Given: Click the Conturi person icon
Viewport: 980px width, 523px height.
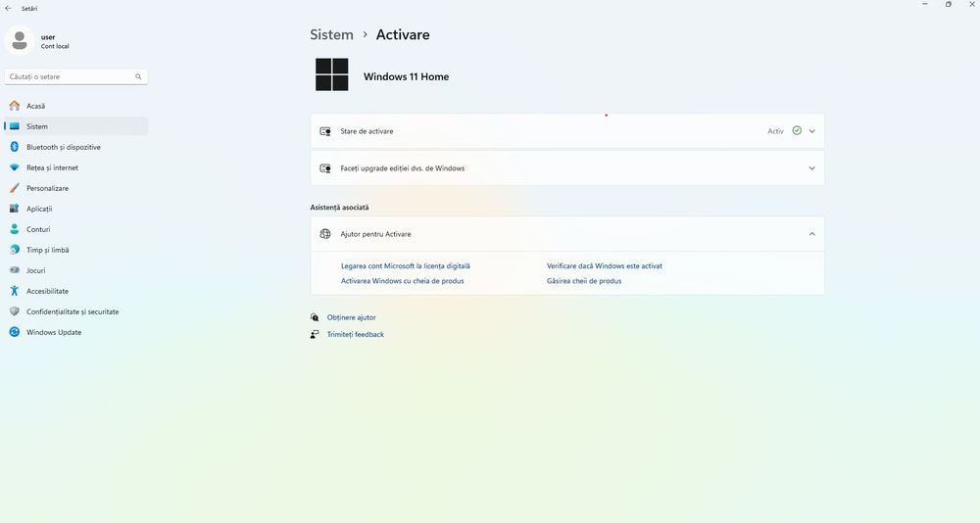Looking at the screenshot, I should [x=15, y=229].
